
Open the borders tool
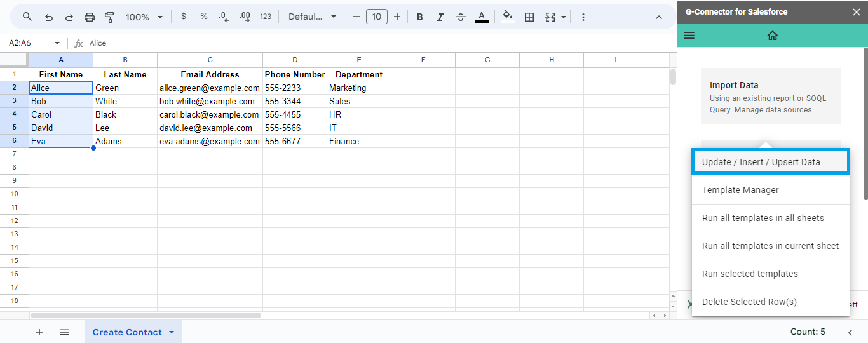[x=529, y=17]
